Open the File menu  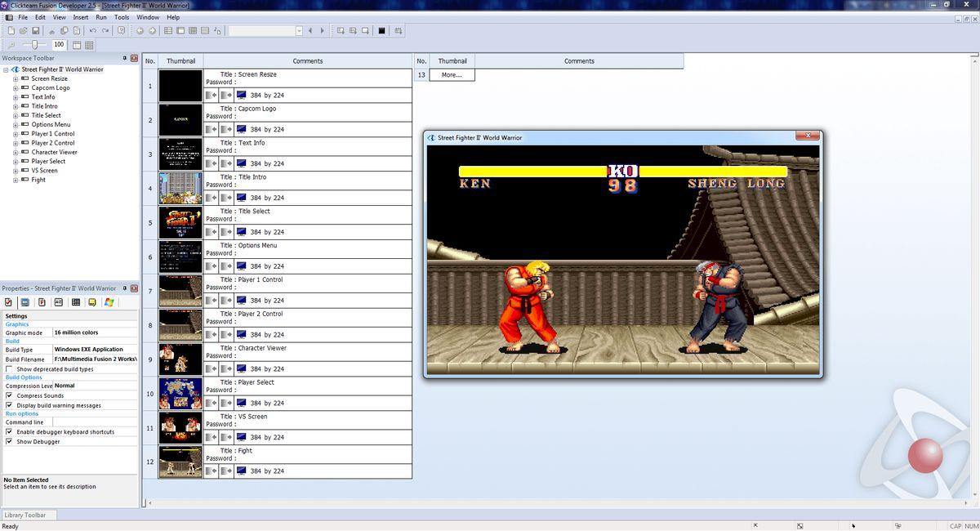[x=23, y=17]
